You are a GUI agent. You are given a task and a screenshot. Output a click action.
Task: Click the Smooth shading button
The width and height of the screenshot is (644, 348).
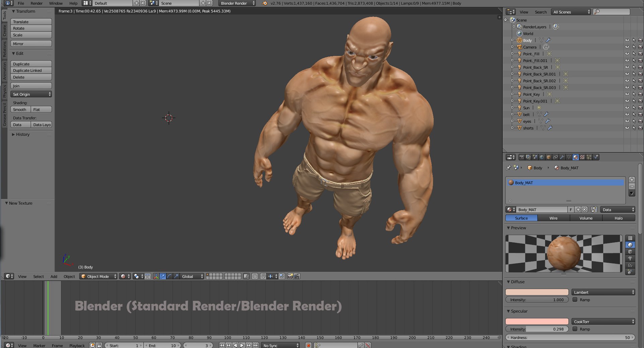pos(20,110)
